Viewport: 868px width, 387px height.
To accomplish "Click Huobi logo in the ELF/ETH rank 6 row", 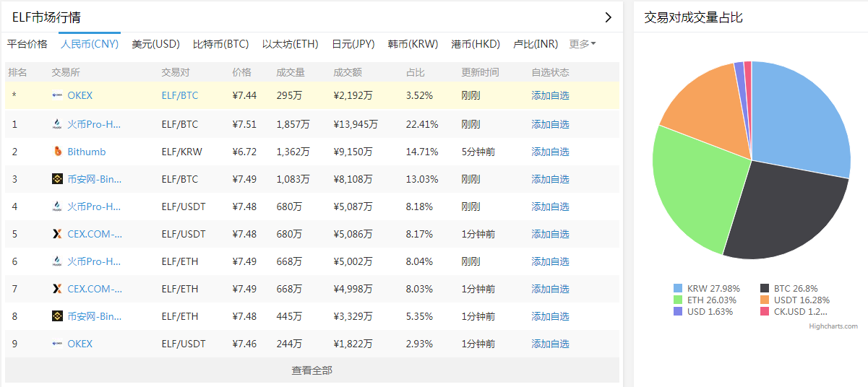I will (x=57, y=261).
